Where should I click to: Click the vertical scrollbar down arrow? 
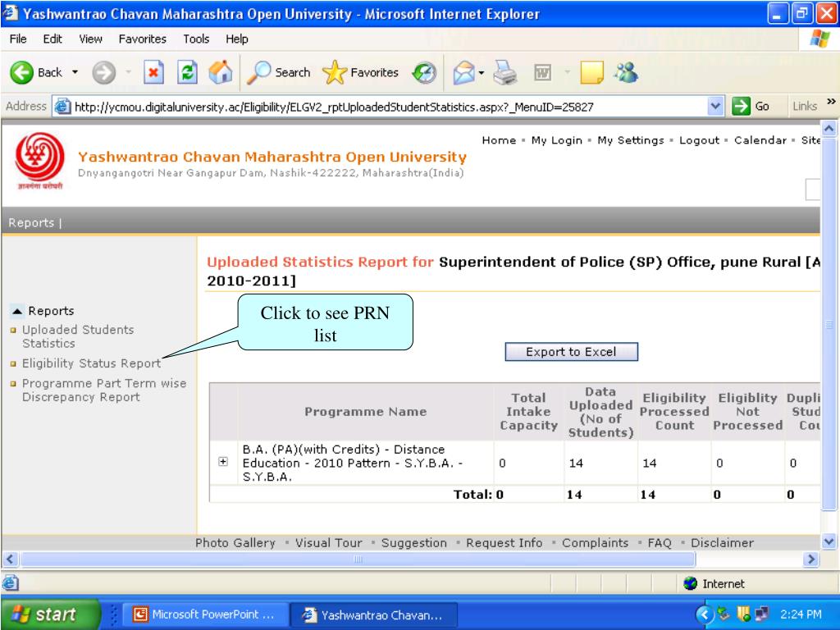click(829, 541)
